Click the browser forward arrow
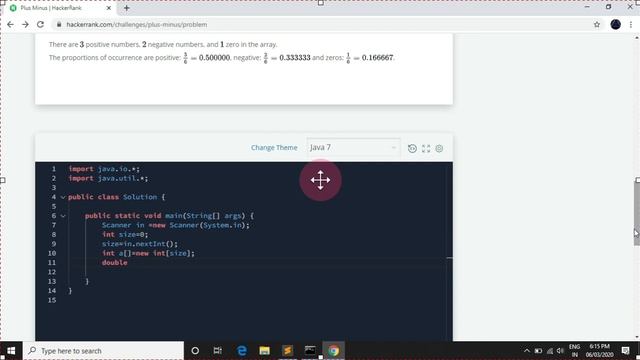Viewport: 640px width, 360px height. tap(25, 24)
